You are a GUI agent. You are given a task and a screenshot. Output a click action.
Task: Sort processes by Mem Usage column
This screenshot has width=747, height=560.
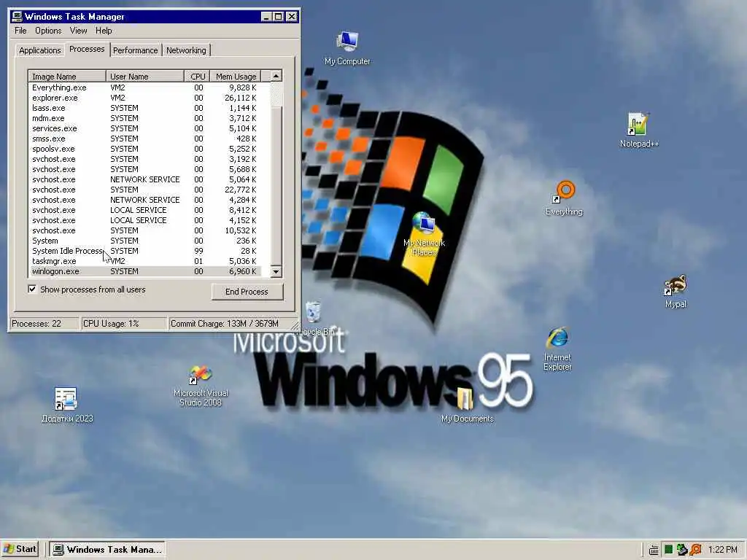tap(236, 76)
